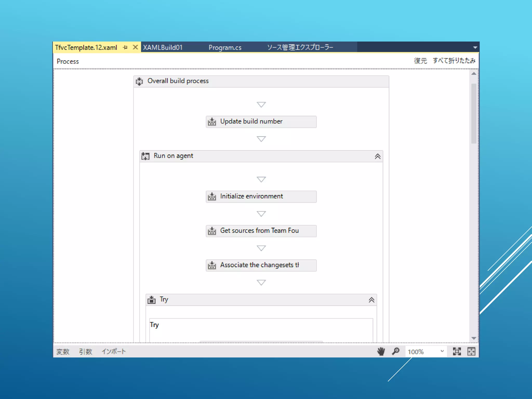
Task: Open the tab overflow dropdown arrow
Action: click(475, 48)
